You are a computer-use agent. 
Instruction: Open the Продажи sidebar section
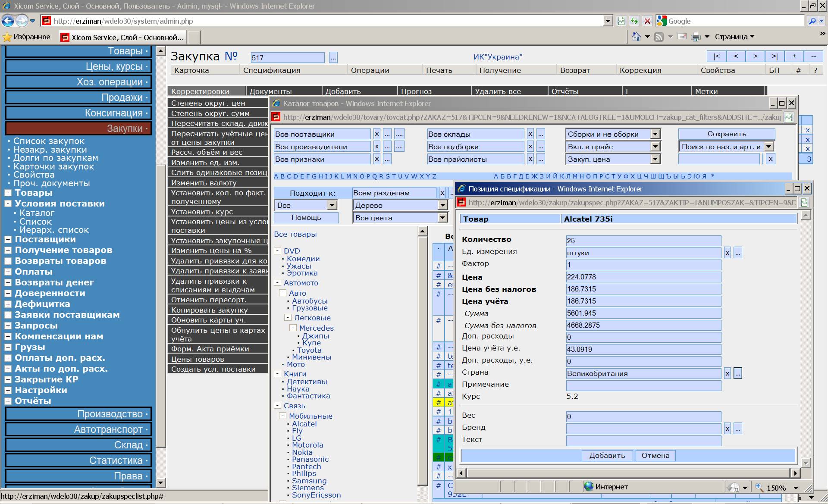coord(78,97)
